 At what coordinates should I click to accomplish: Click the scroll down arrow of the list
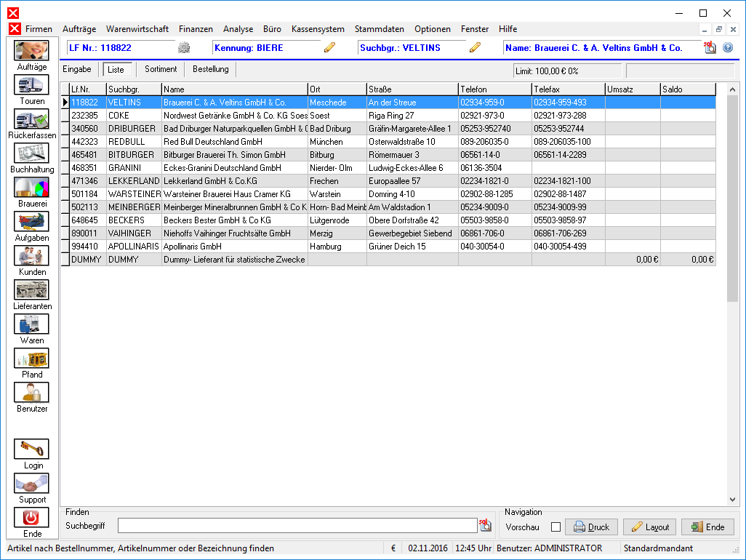[x=732, y=500]
